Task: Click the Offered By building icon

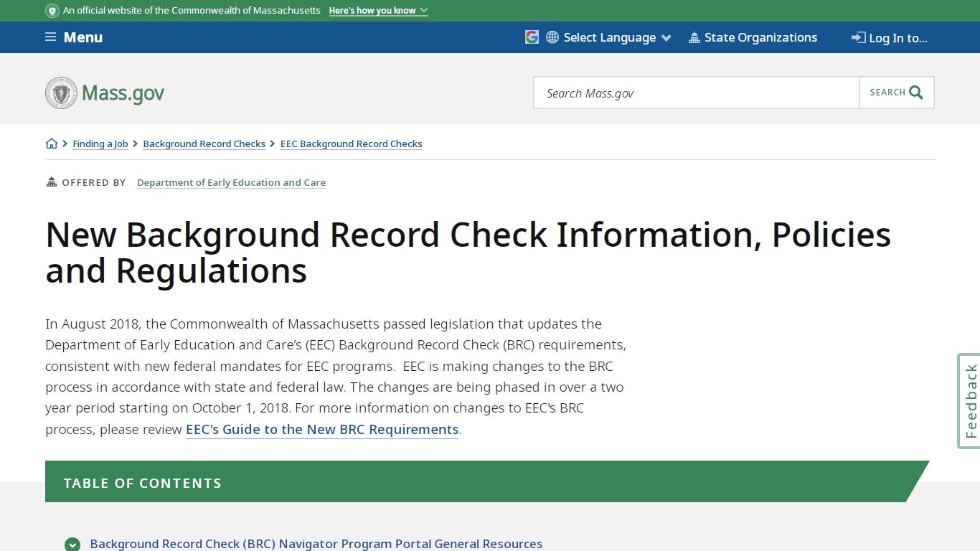Action: 52,182
